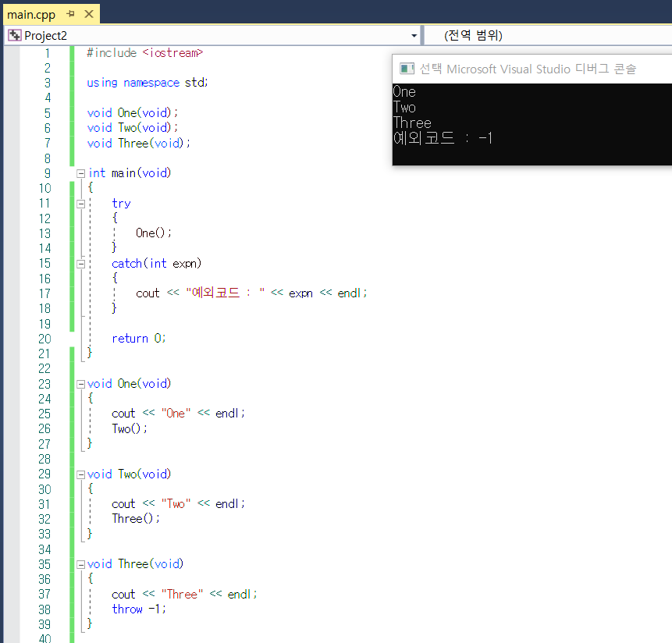Collapse the catch(int expn) block

(x=80, y=264)
